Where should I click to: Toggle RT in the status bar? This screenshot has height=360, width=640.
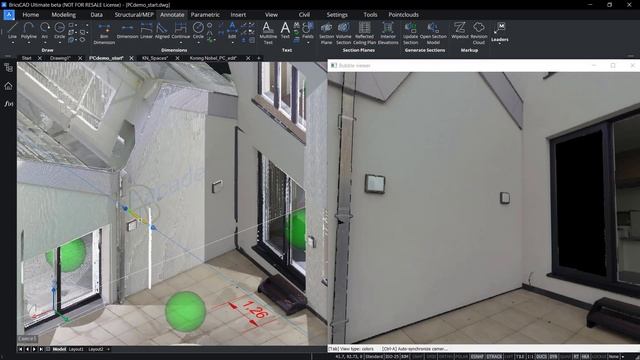click(576, 356)
